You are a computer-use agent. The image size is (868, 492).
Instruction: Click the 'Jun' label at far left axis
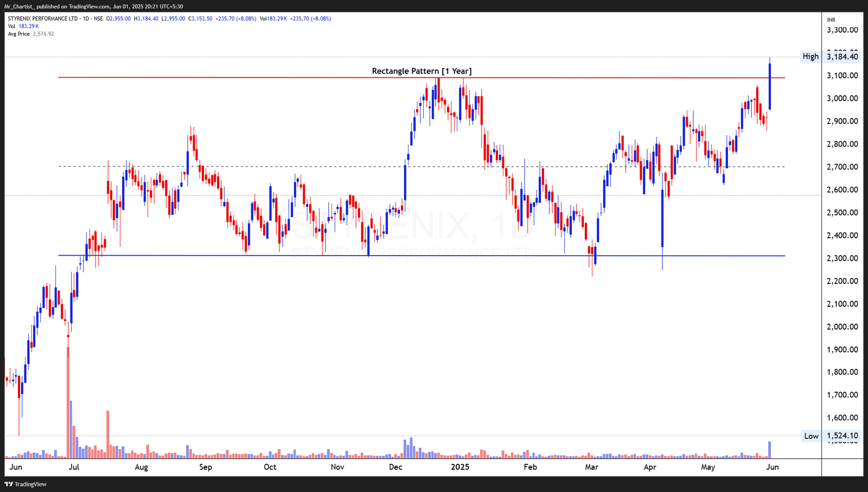[16, 466]
